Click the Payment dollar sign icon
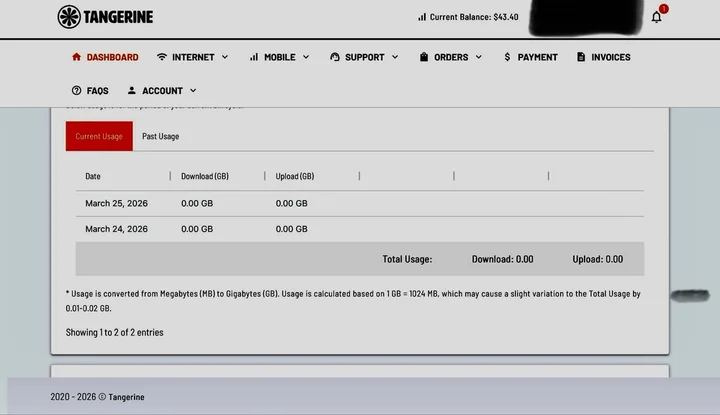The height and width of the screenshot is (415, 720). pyautogui.click(x=507, y=57)
